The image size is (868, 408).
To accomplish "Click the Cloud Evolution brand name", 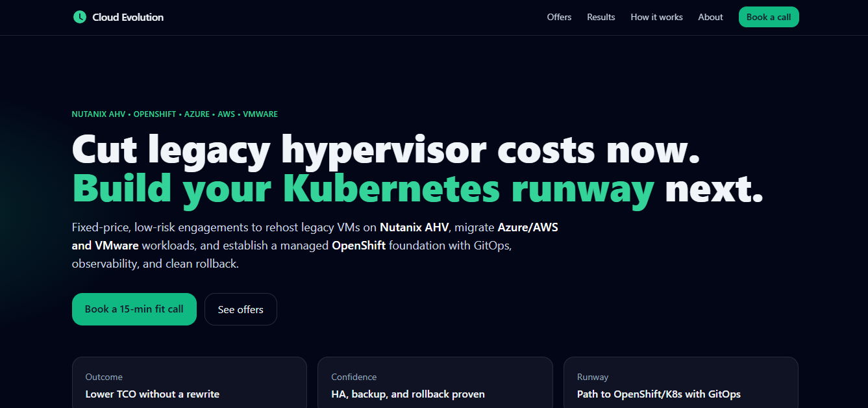I will coord(128,18).
